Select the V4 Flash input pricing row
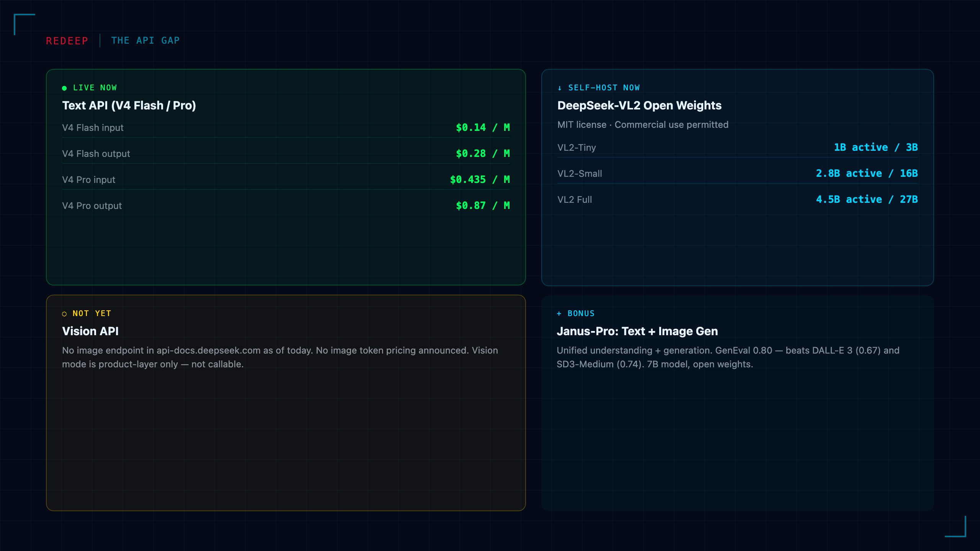980x551 pixels. [x=286, y=128]
